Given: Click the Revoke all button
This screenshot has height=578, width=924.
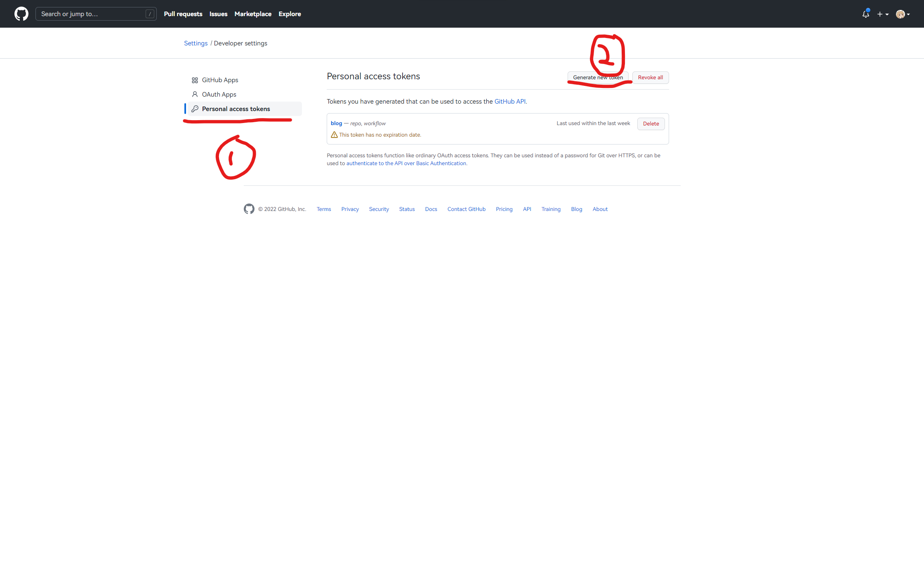Looking at the screenshot, I should pyautogui.click(x=651, y=78).
